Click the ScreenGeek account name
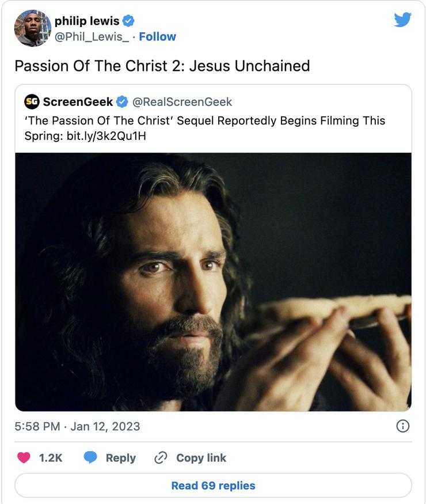 coord(77,102)
